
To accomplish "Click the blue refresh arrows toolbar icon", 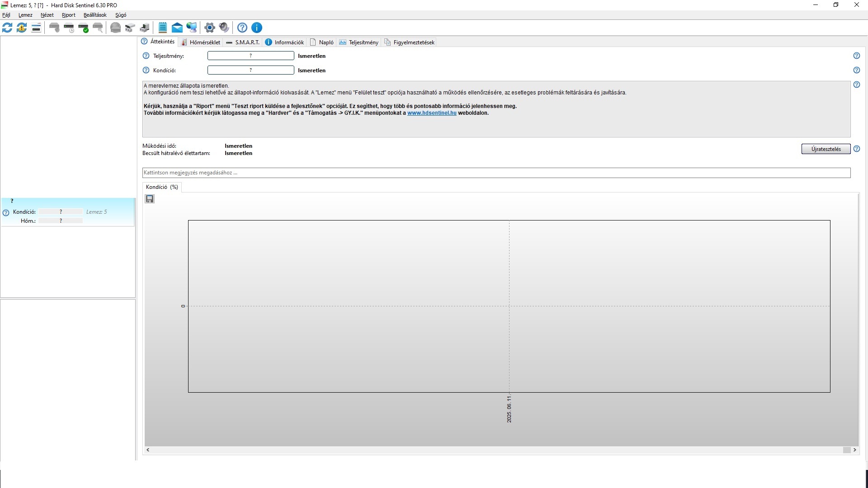I will pyautogui.click(x=7, y=28).
